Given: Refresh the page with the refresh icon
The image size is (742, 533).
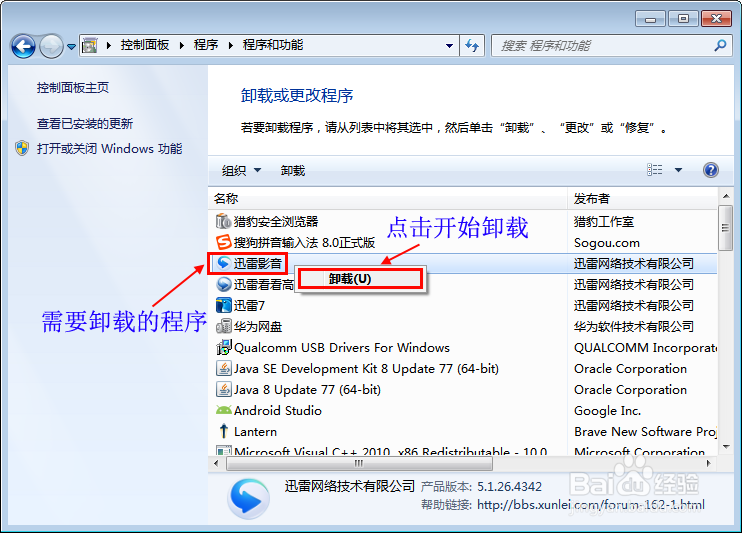Looking at the screenshot, I should 472,46.
